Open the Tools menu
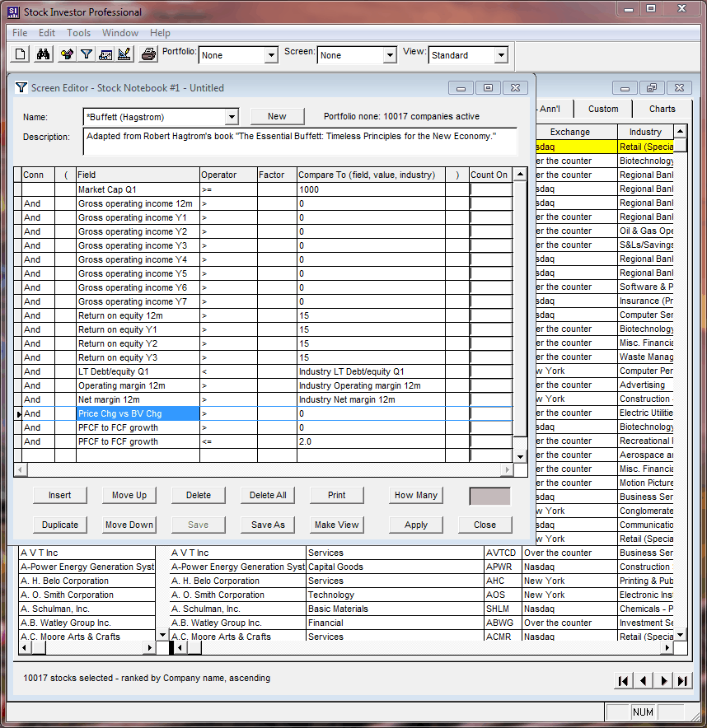 tap(79, 33)
